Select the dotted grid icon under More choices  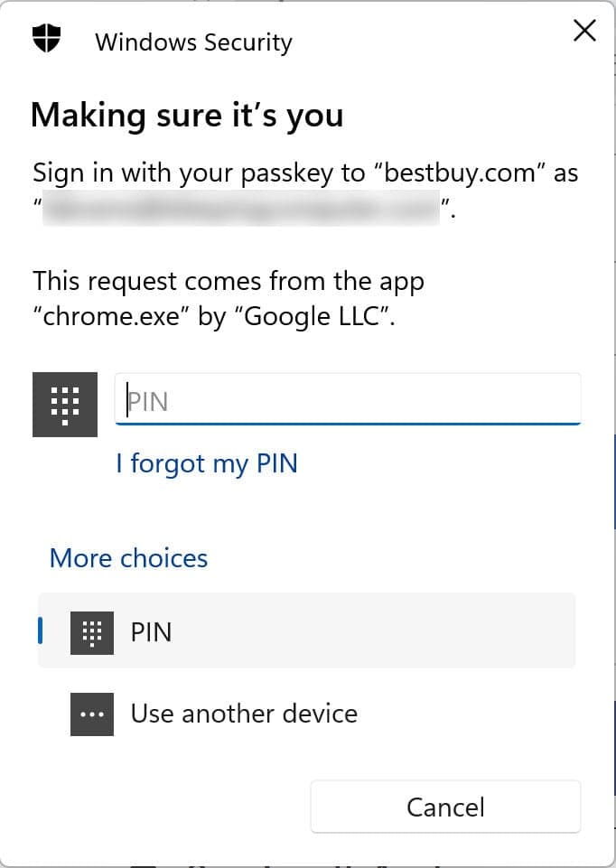point(91,632)
